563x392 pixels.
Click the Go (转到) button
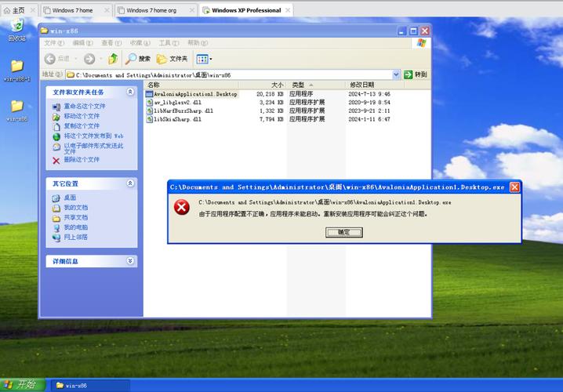[416, 74]
